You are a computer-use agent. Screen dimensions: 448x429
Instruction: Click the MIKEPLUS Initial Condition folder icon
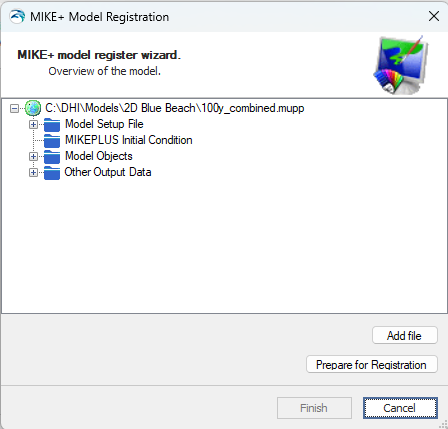coord(52,140)
